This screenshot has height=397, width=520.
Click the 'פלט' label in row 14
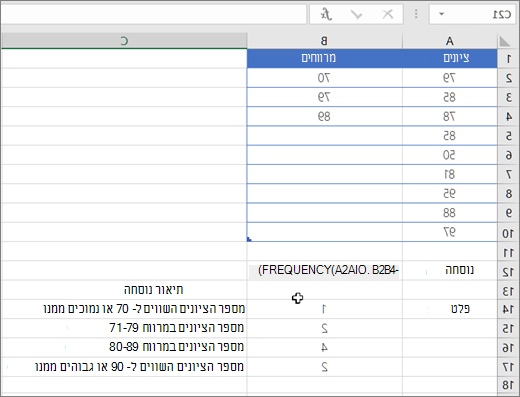click(460, 309)
